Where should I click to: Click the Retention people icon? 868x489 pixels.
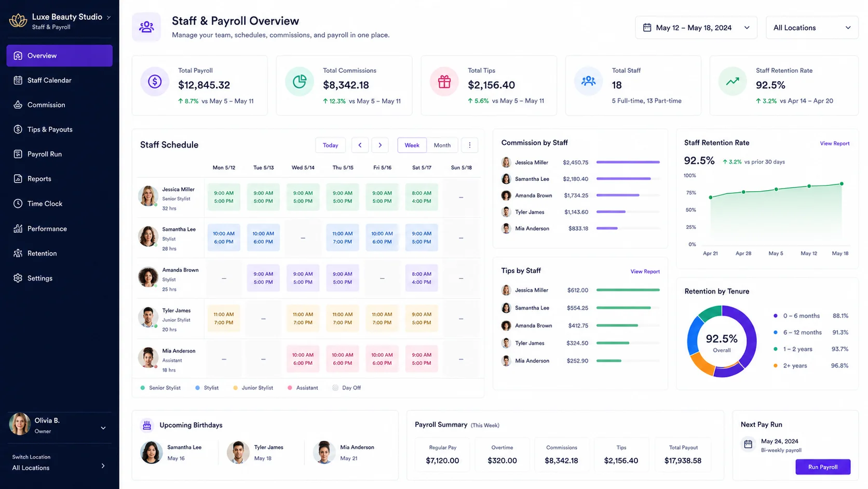tap(18, 253)
